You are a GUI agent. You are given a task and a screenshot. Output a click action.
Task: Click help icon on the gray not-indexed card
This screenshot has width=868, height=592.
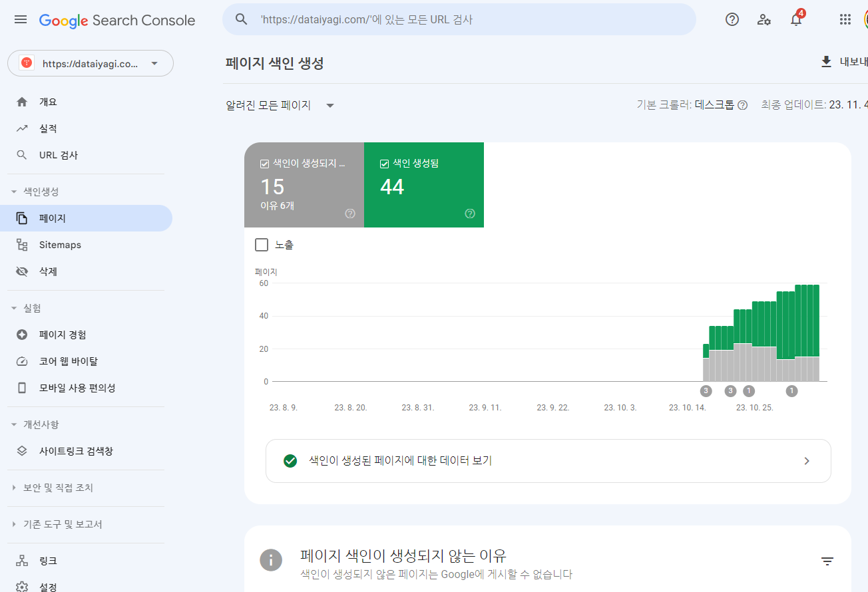click(x=350, y=214)
